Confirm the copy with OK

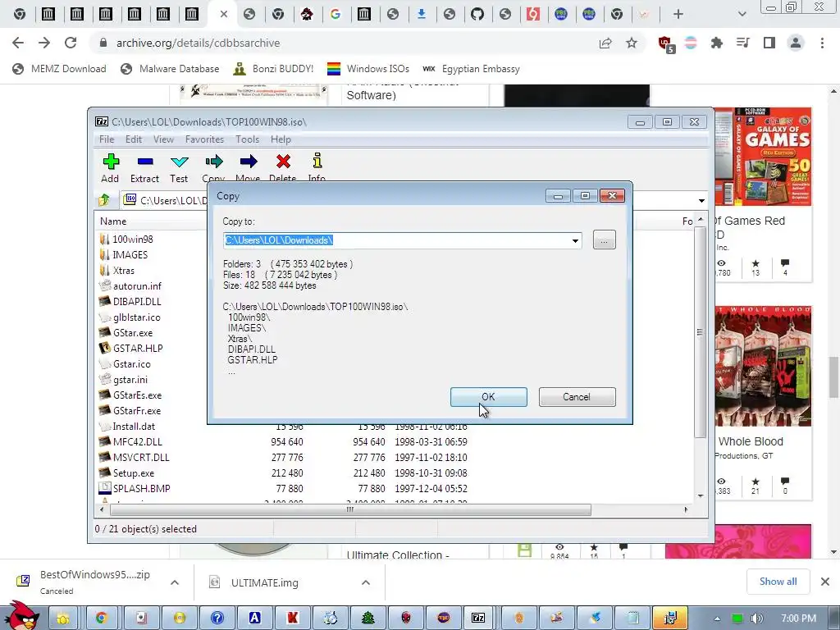pos(489,397)
